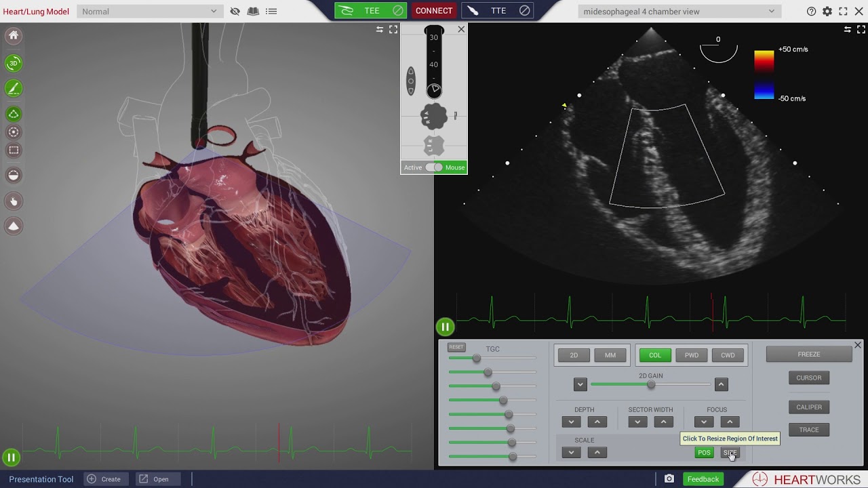Viewport: 868px width, 488px height.
Task: Increase Scale with up arrow
Action: [x=597, y=453]
